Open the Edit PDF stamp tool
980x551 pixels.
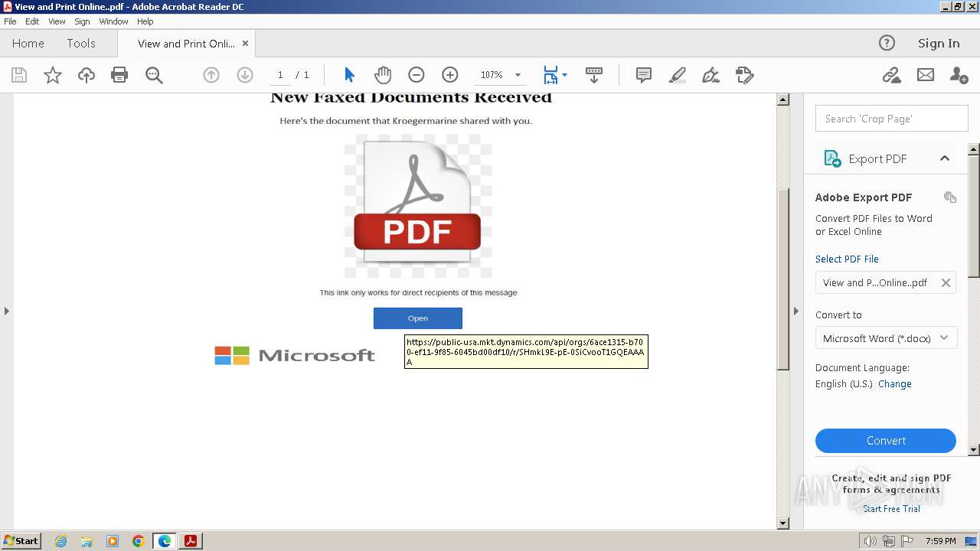point(745,75)
